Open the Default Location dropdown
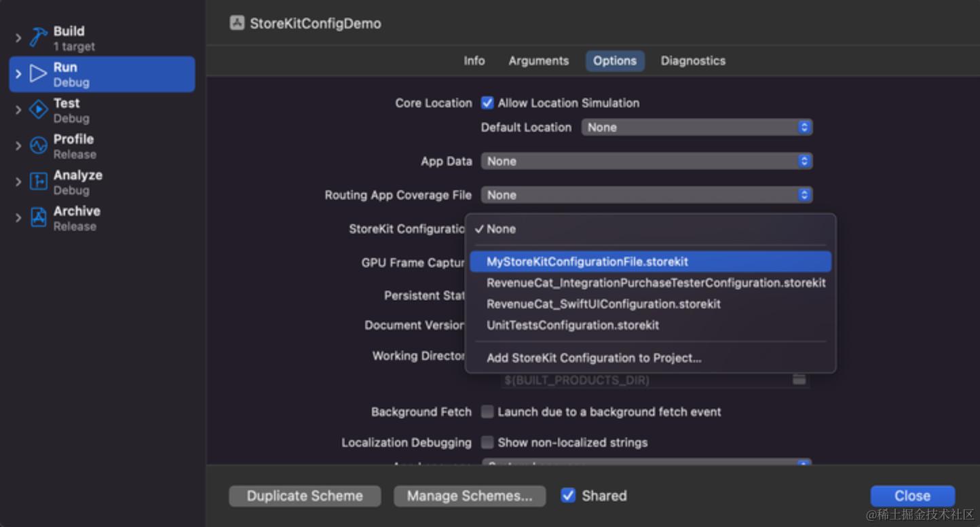Screen dimensions: 980x527 [x=696, y=127]
